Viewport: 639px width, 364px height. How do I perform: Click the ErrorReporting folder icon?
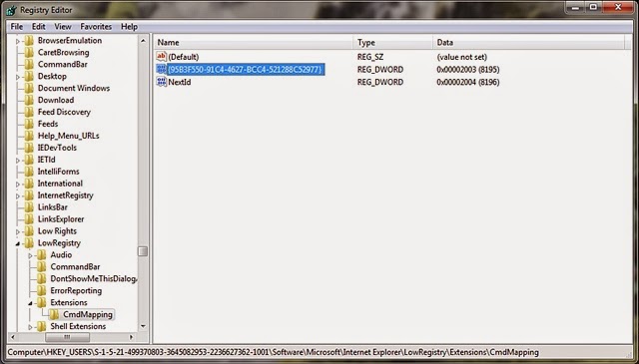(x=42, y=291)
